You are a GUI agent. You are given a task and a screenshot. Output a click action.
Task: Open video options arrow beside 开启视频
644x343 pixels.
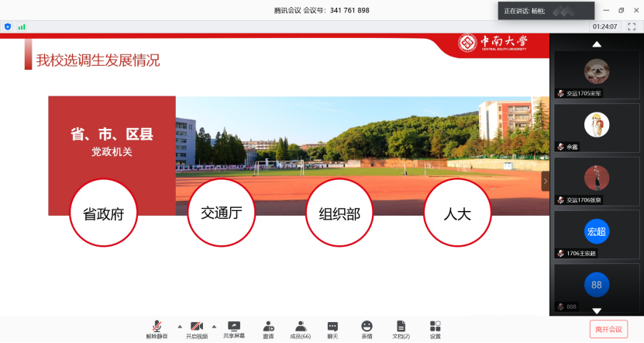tap(214, 326)
